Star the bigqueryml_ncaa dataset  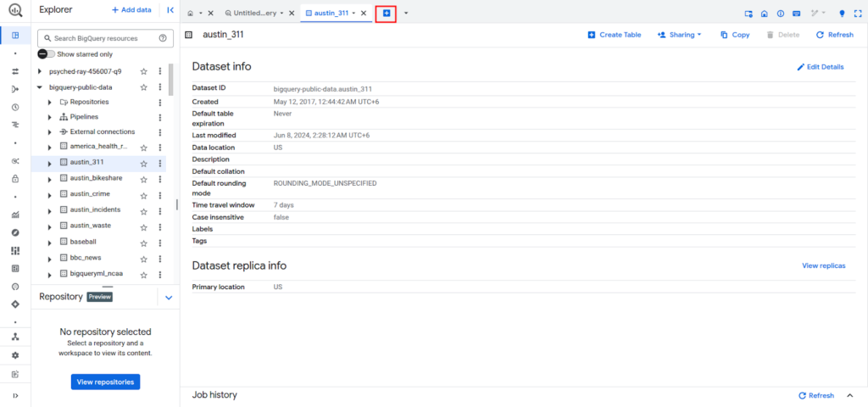[144, 275]
